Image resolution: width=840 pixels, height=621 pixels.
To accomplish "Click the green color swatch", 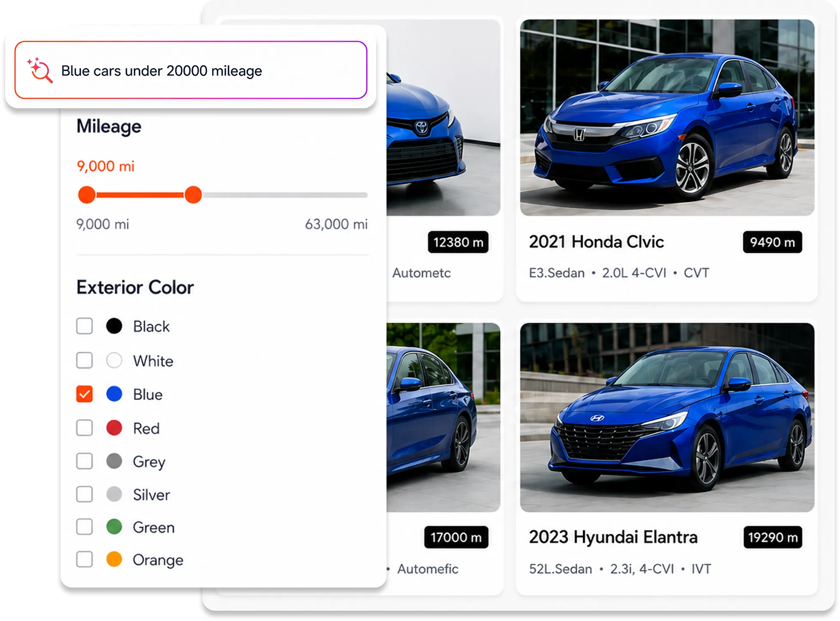I will coord(114,527).
